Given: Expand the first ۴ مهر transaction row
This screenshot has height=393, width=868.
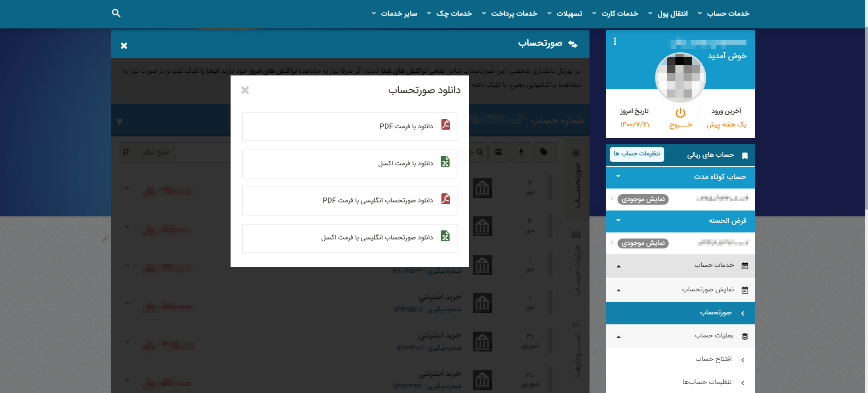Looking at the screenshot, I should 127,188.
